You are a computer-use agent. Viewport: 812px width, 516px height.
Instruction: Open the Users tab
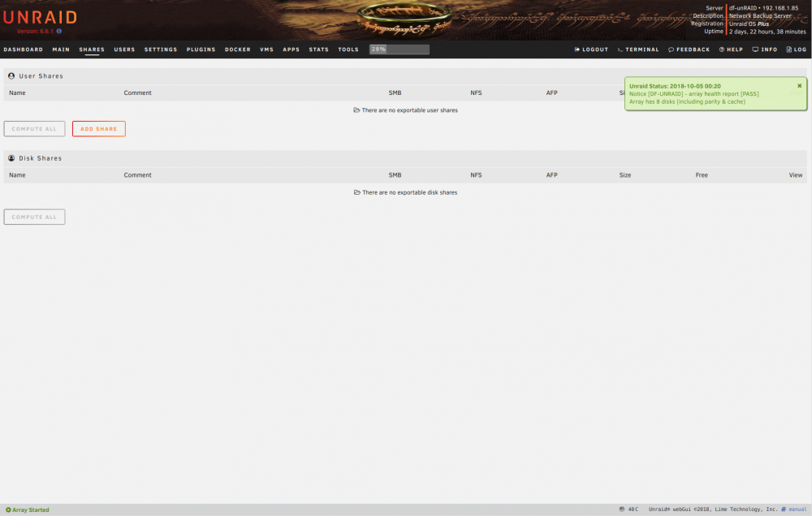[124, 49]
